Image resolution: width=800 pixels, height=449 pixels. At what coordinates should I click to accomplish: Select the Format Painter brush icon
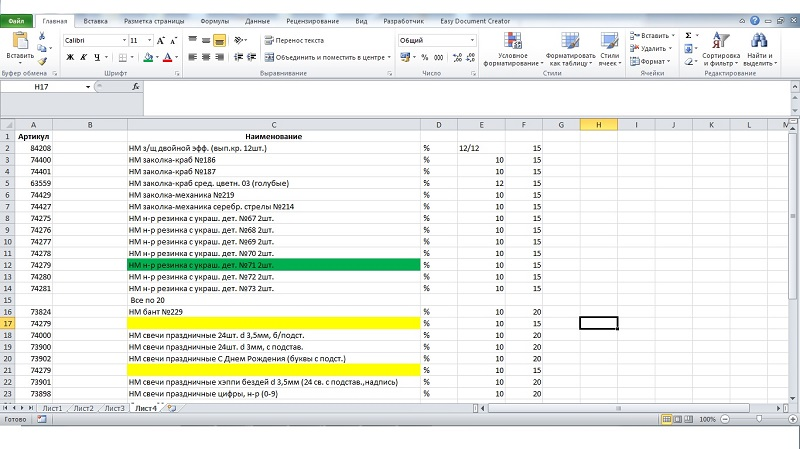[43, 62]
